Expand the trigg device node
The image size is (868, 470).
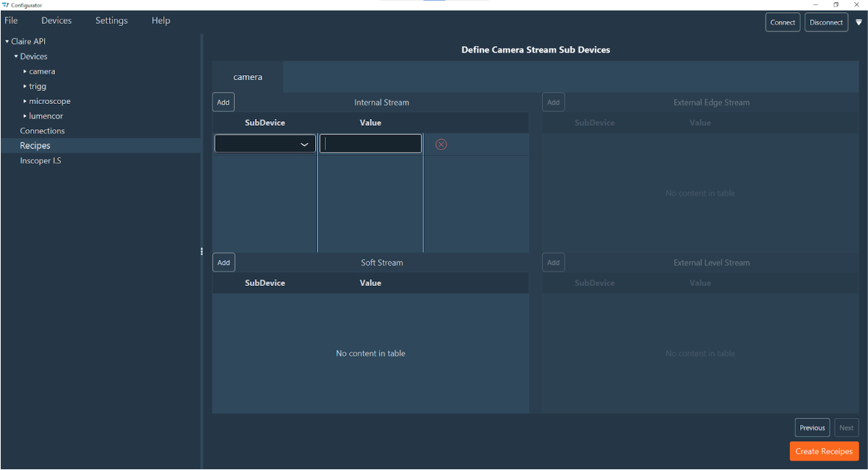[25, 87]
